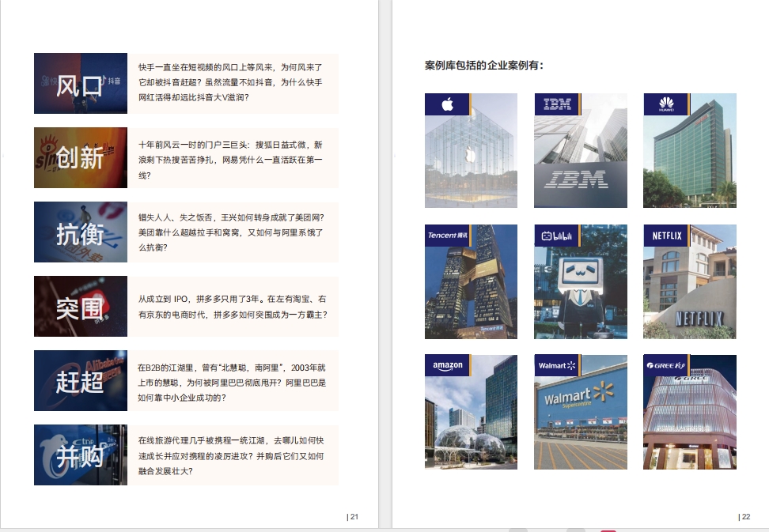Viewport: 769px width, 532px height.
Task: Click the Walmart logo badge
Action: 558,366
